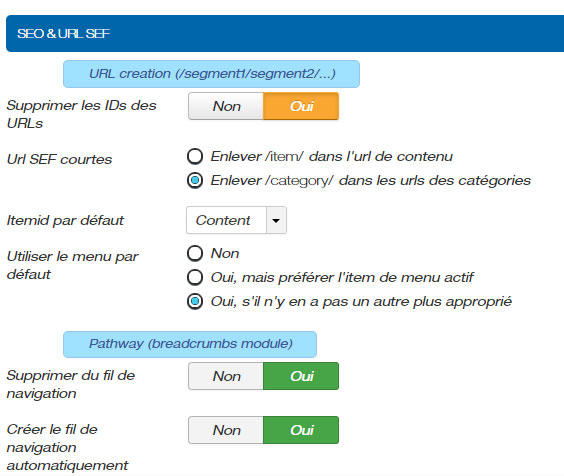564x476 pixels.
Task: Click the 'Supprimer les IDs des URLs' label
Action: point(81,114)
